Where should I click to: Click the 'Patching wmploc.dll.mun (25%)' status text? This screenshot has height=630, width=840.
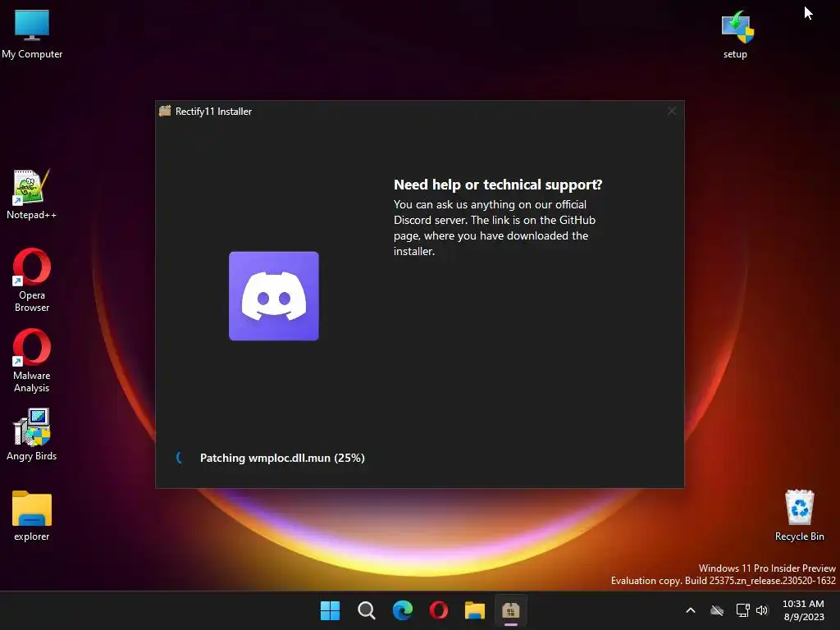pos(282,458)
